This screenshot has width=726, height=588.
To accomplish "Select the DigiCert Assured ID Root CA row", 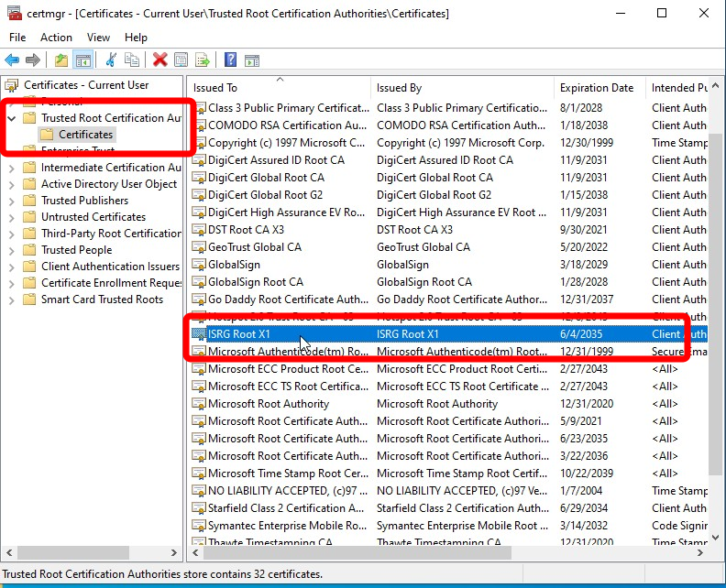I will (x=449, y=160).
